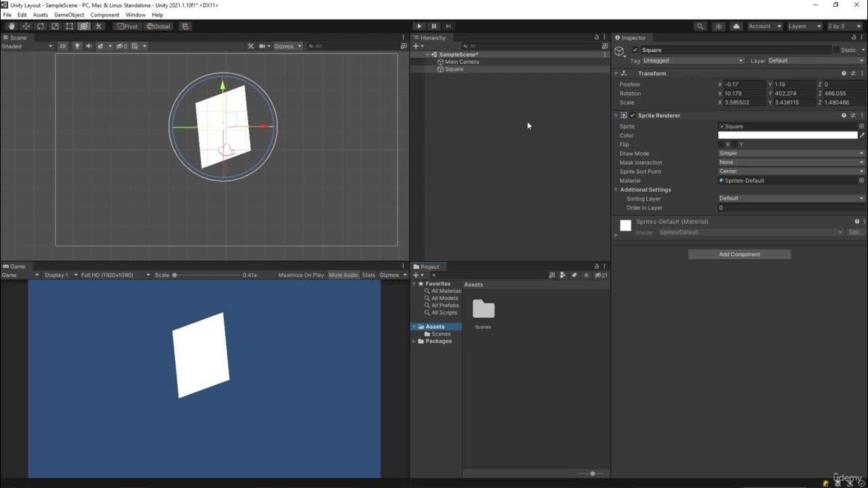The height and width of the screenshot is (488, 868).
Task: Open Stats in Game view
Action: coord(368,275)
